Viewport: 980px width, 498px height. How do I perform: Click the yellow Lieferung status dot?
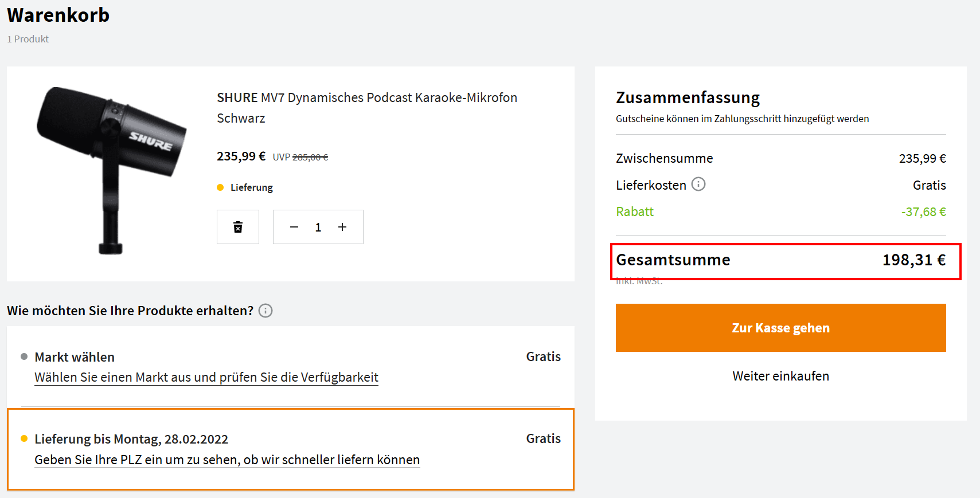(x=220, y=187)
